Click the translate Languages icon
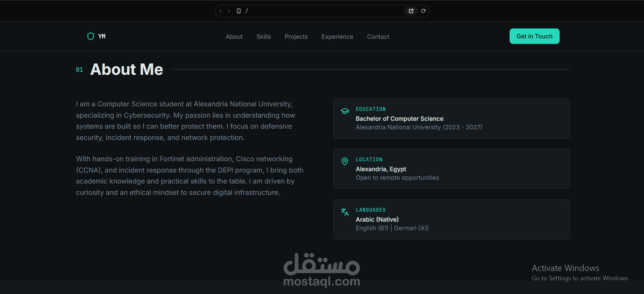Viewport: 644px width, 294px height. pos(345,212)
